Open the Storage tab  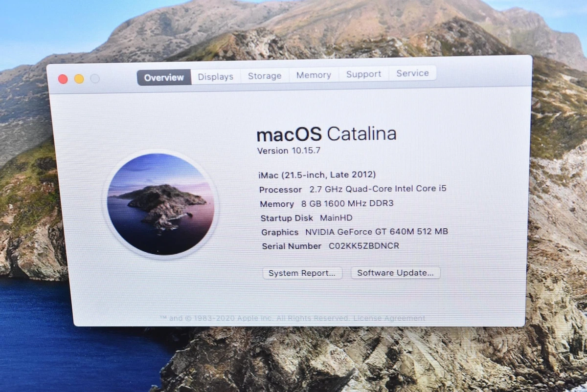tap(265, 76)
